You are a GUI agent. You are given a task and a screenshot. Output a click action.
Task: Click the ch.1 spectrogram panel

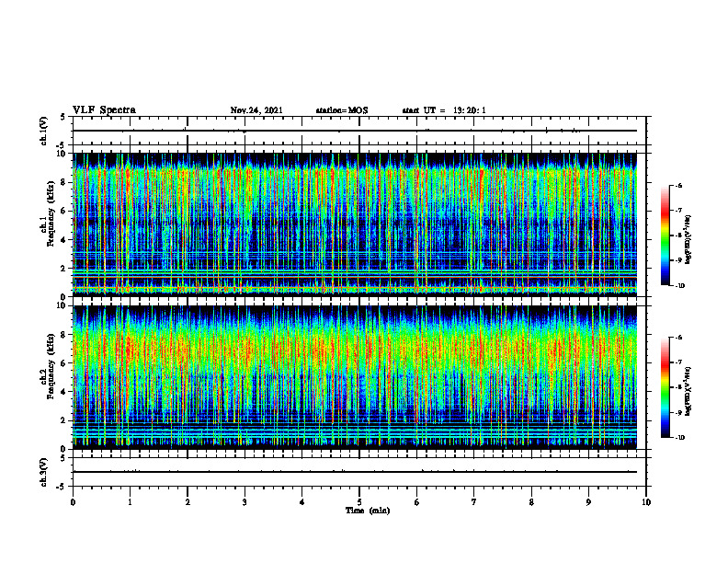click(x=355, y=224)
